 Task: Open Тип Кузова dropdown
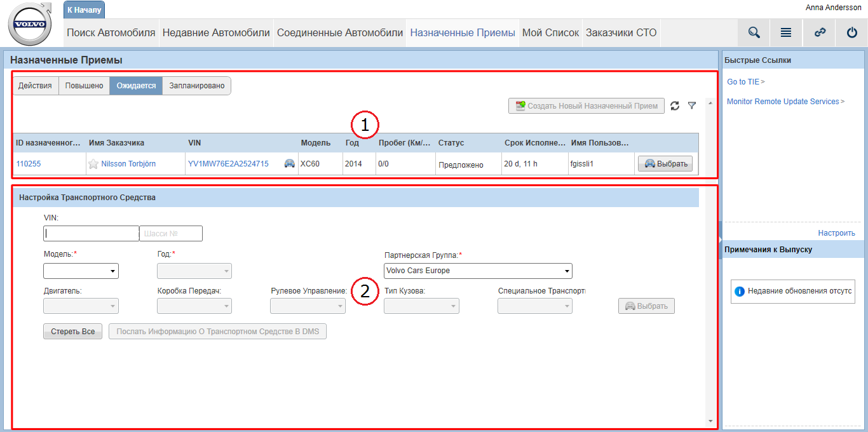tap(421, 306)
